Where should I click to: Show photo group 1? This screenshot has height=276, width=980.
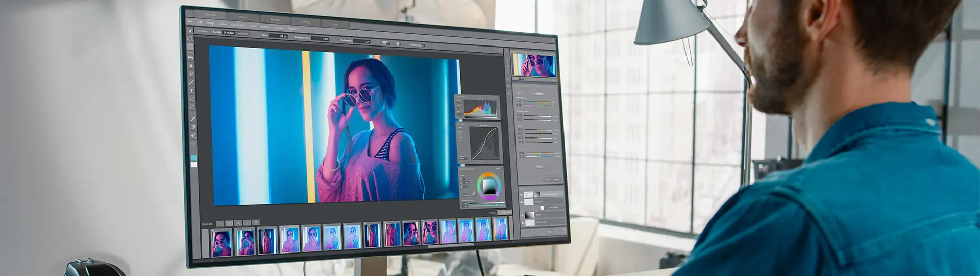point(220,223)
